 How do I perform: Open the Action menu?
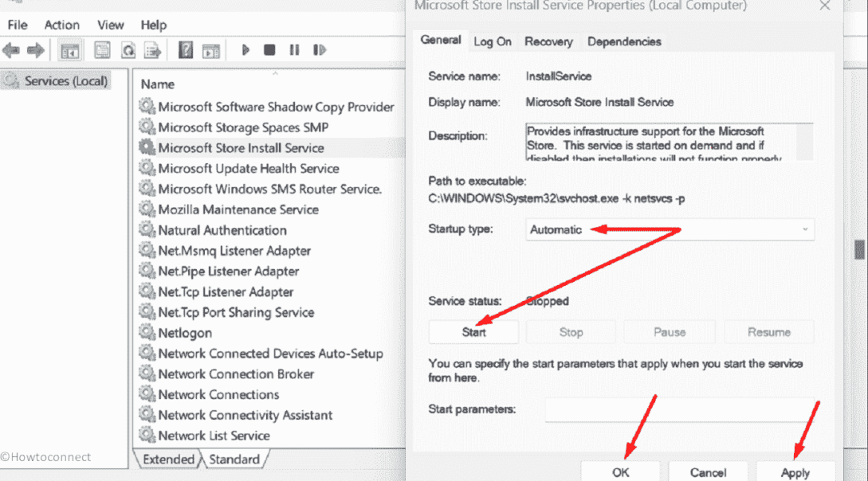[61, 25]
